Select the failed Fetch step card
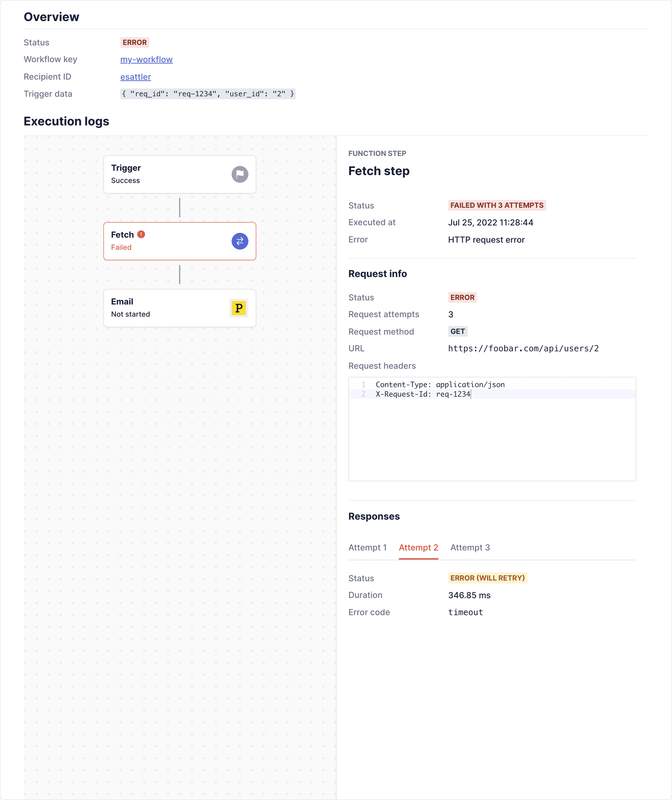 [180, 241]
